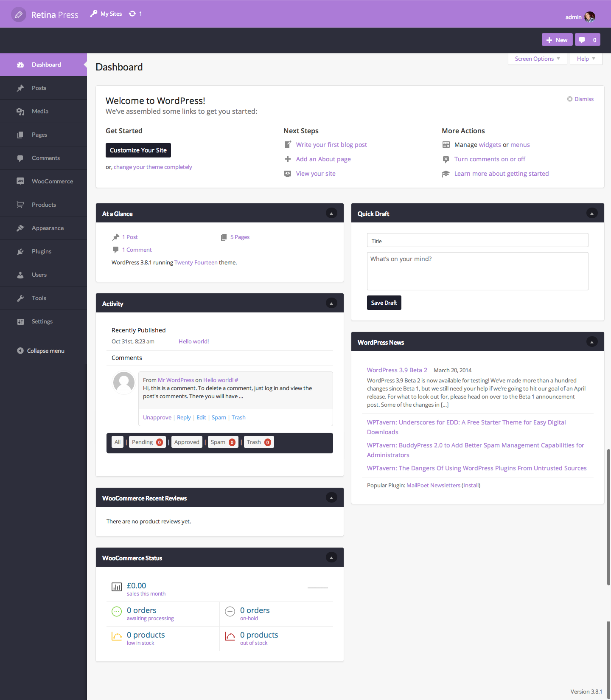The width and height of the screenshot is (611, 700).
Task: Click Learn more about getting started link
Action: [502, 174]
